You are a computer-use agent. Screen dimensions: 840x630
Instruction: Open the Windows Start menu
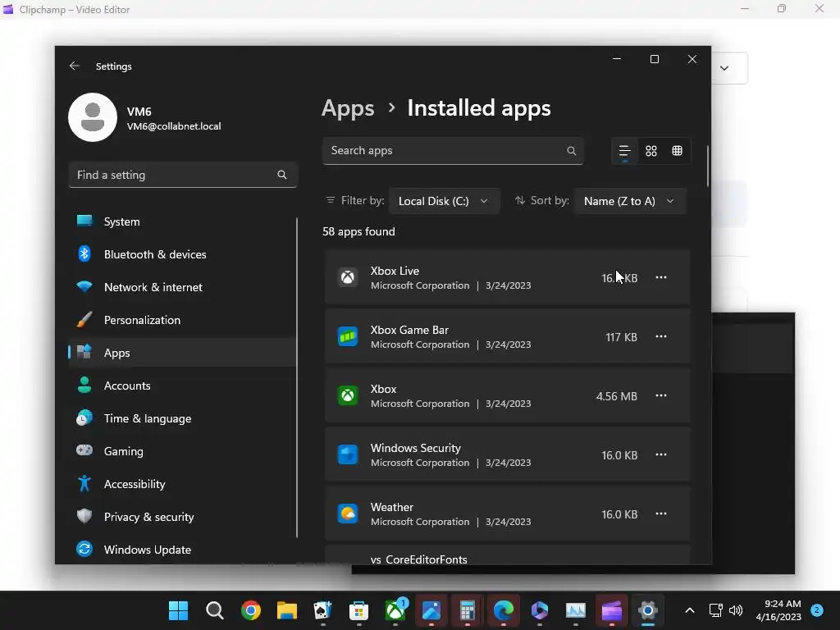[x=178, y=610]
